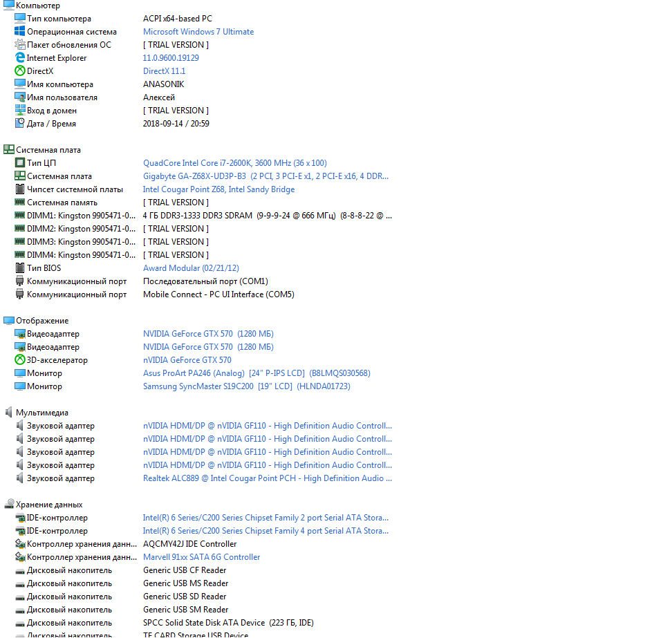Click the Marvell Контроллер хранения icon

pyautogui.click(x=20, y=556)
